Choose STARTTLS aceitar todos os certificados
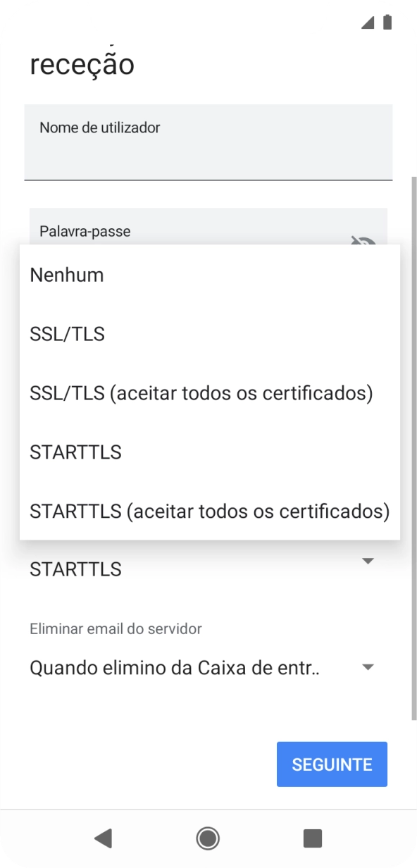Screen dimensions: 417x868 209,512
